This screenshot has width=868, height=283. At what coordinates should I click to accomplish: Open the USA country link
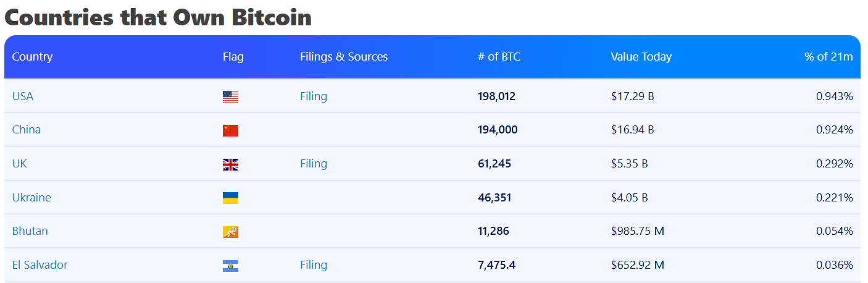(x=23, y=96)
